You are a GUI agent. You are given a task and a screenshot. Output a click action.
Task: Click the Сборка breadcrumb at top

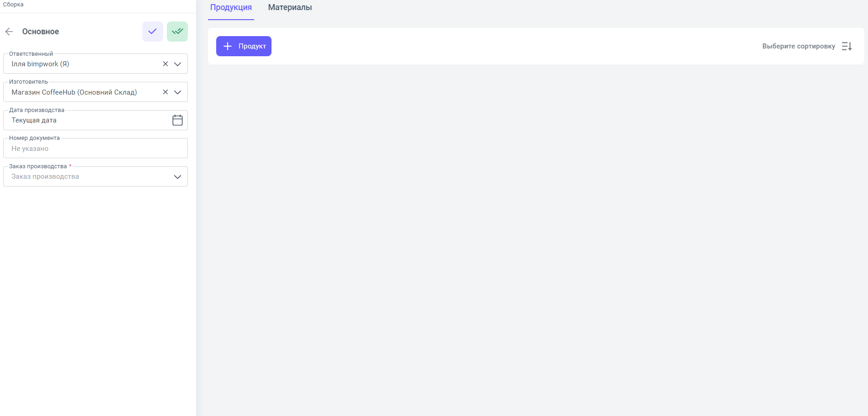pos(13,5)
